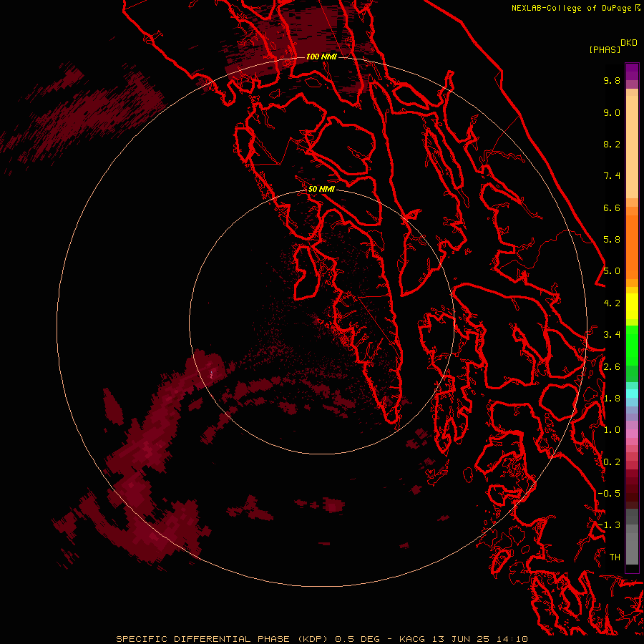This screenshot has height=644, width=644.
Task: Select the 1.8 legend value
Action: 612,399
